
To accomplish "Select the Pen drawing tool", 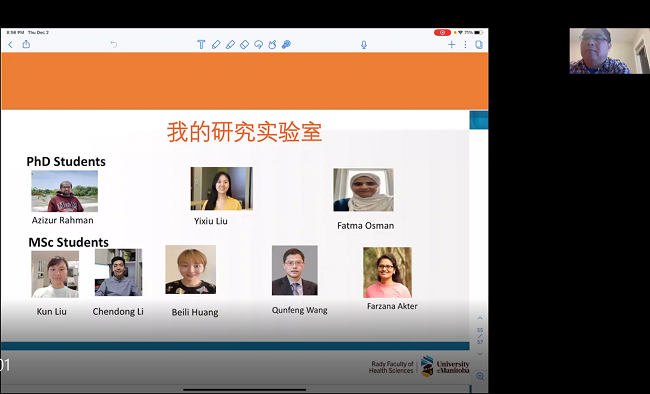I will click(216, 44).
